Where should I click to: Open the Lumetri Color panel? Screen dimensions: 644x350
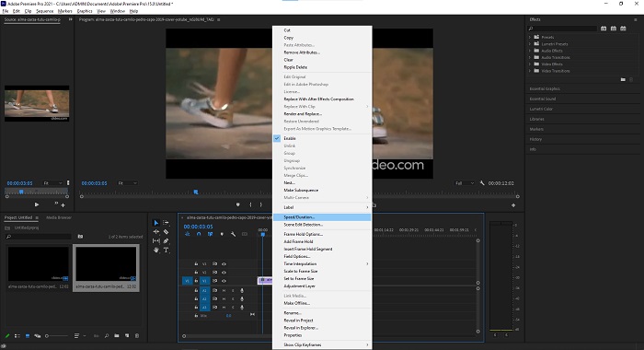point(541,109)
